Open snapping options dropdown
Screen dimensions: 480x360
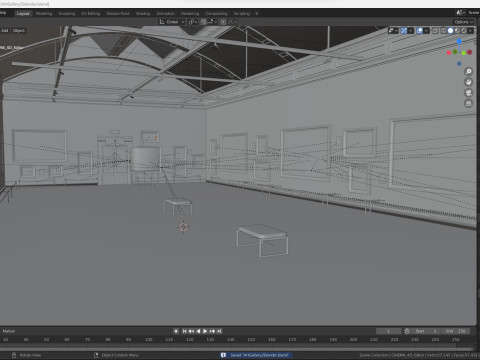(x=212, y=22)
